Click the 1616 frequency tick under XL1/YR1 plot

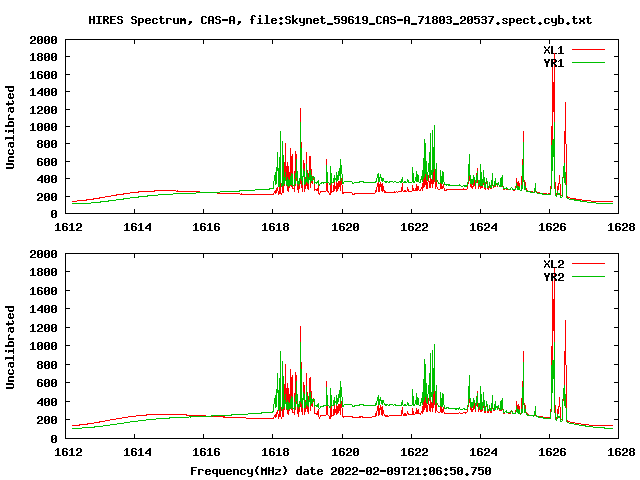[206, 227]
